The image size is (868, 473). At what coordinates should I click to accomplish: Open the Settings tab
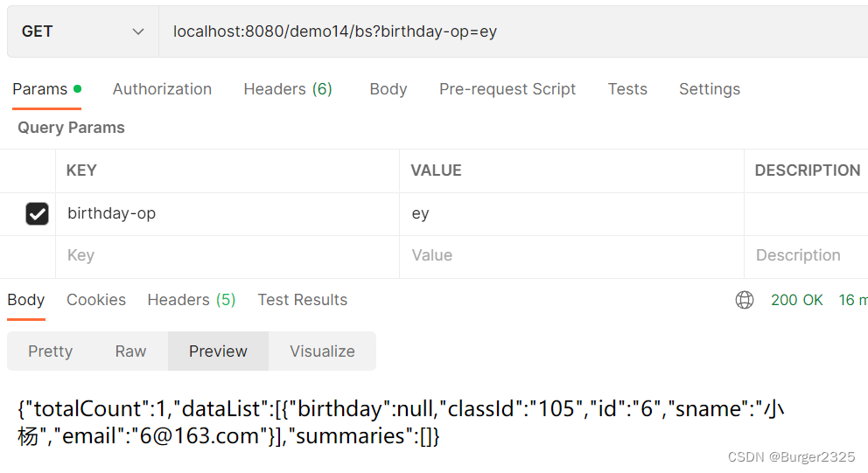pyautogui.click(x=709, y=89)
